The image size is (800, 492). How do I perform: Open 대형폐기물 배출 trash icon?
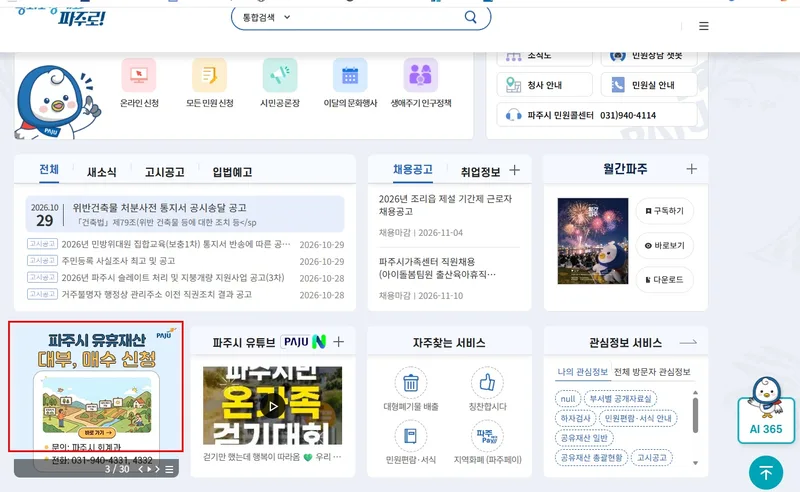click(x=411, y=383)
